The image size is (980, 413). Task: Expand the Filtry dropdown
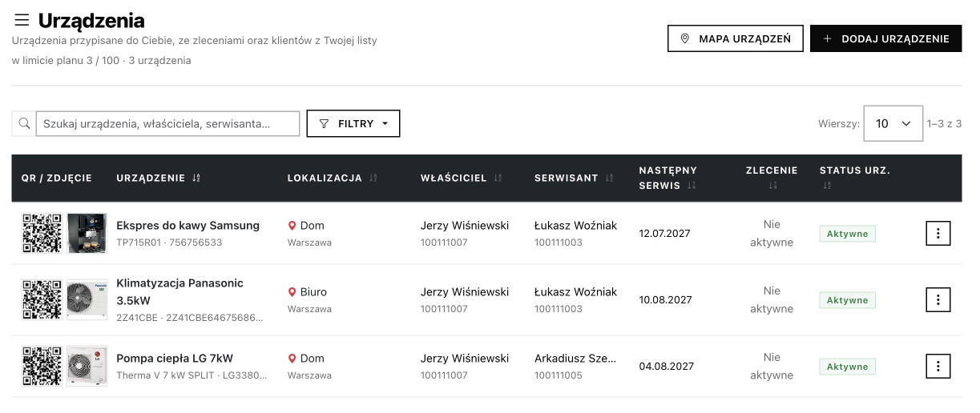353,124
